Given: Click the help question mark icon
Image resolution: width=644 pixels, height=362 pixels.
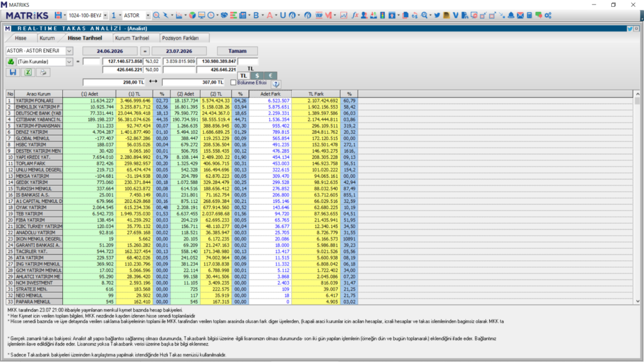Looking at the screenshot, I should 276,84.
